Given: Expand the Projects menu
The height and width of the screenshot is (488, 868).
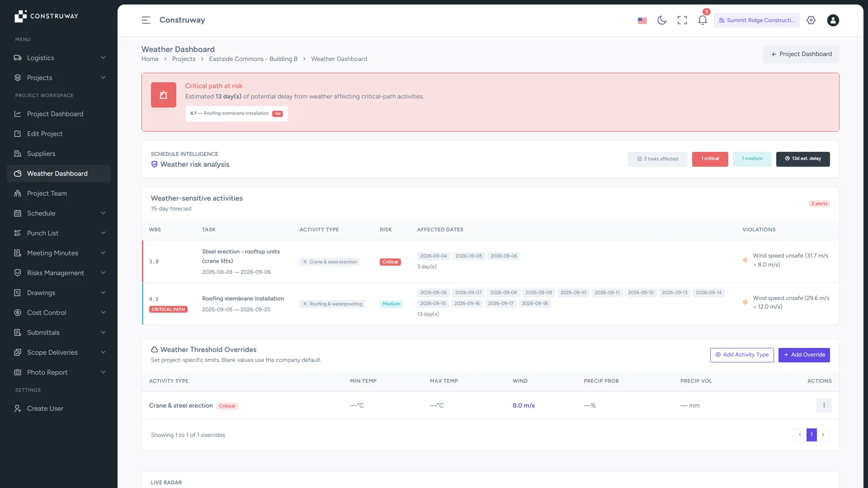Looking at the screenshot, I should click(59, 78).
